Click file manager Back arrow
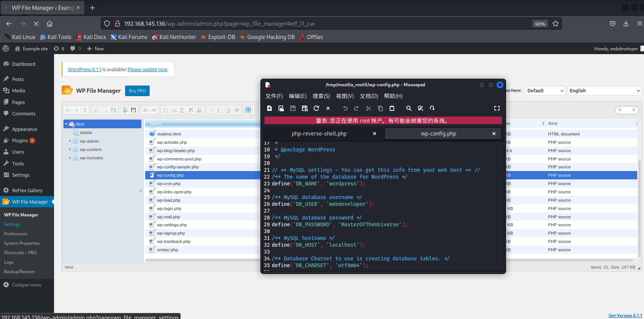Image resolution: width=644 pixels, height=319 pixels. pos(68,110)
